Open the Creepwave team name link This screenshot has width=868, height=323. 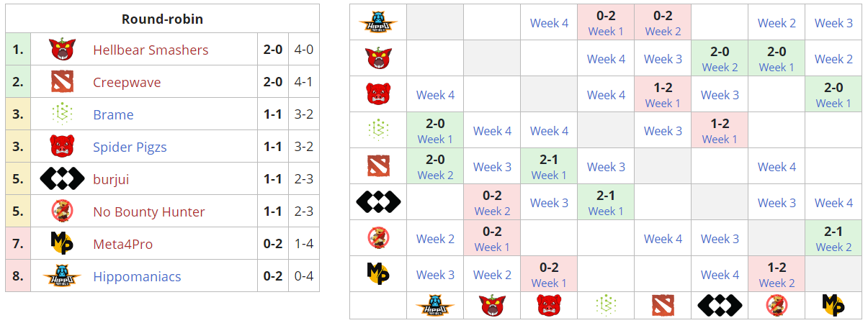click(x=127, y=82)
